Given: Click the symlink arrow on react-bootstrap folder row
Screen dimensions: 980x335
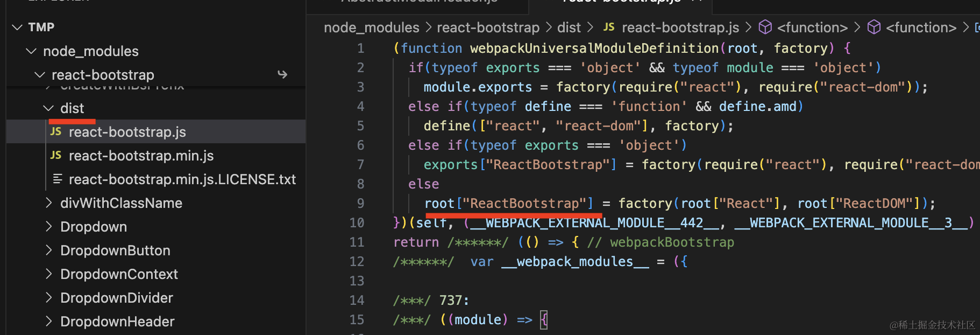Looking at the screenshot, I should pos(282,74).
